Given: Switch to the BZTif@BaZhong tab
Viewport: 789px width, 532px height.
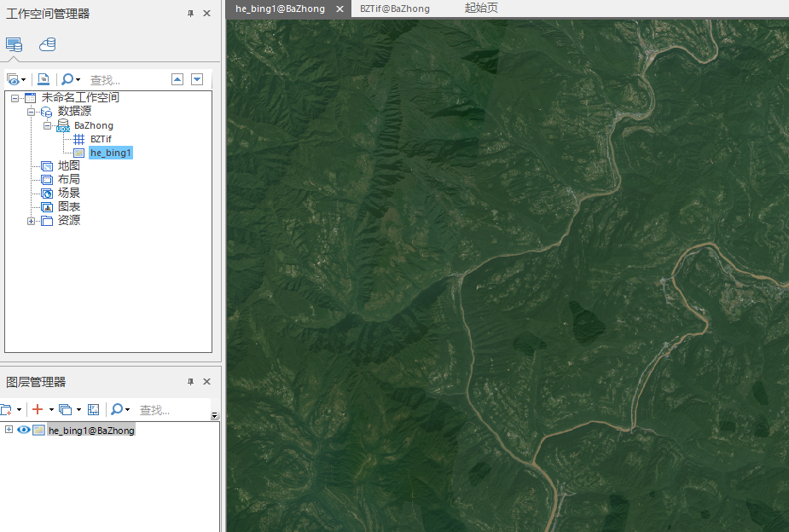Looking at the screenshot, I should (395, 9).
